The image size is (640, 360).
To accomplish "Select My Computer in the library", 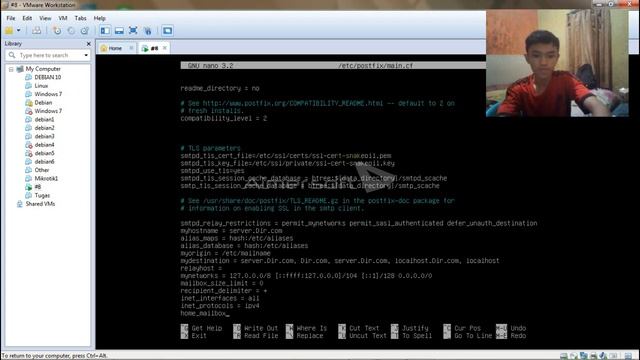I will (43, 69).
